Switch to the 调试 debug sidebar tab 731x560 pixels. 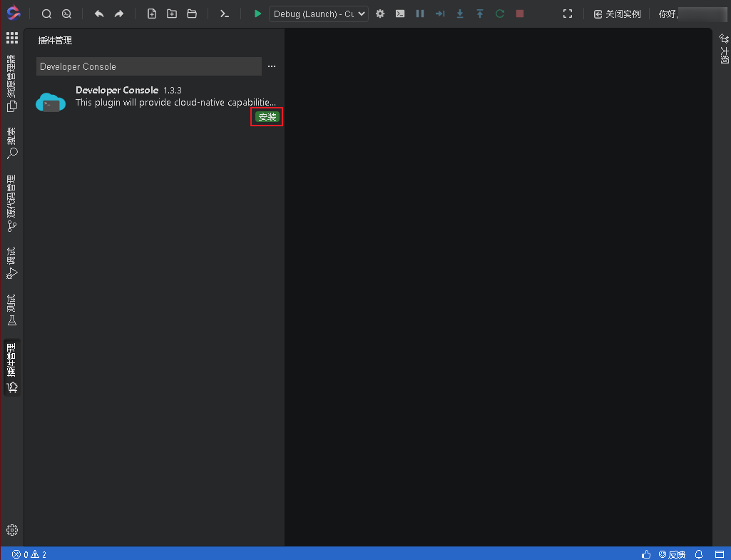(11, 263)
